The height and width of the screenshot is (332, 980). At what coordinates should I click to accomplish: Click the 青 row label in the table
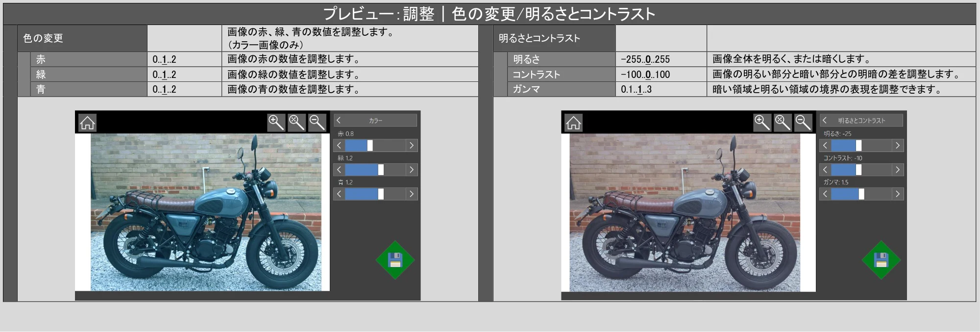pos(89,89)
